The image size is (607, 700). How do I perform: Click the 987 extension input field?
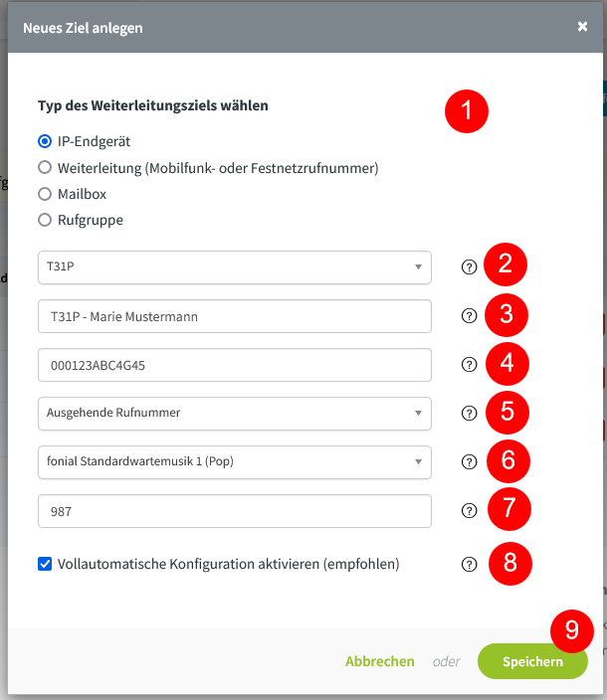(x=234, y=511)
